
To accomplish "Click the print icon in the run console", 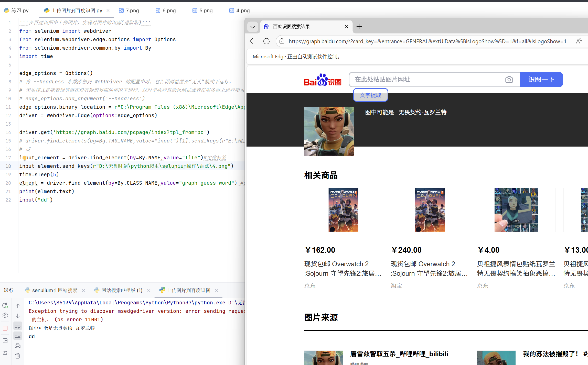I will 18,346.
